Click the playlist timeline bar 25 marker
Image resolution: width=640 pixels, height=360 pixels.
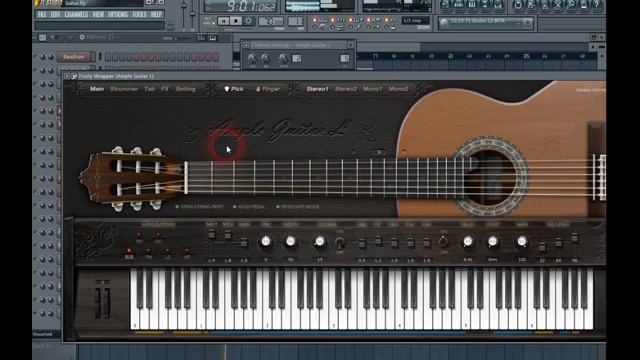pos(527,56)
